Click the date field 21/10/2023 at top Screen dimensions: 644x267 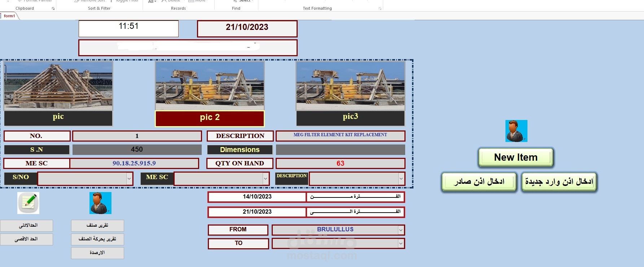point(247,28)
